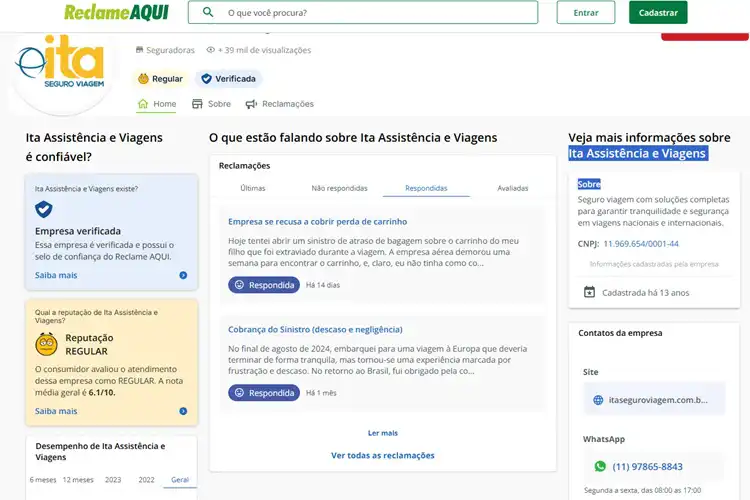Click the Ler mais link
Screen dimensions: 750x500
pos(383,433)
